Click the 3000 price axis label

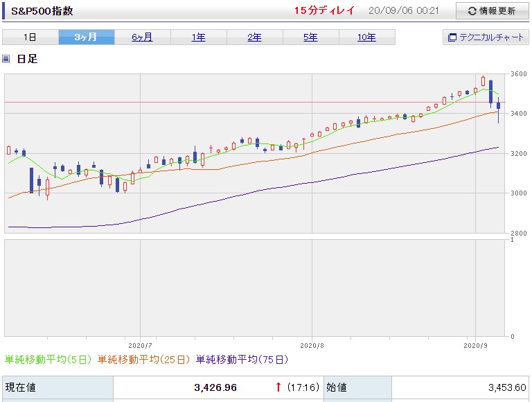pos(519,193)
